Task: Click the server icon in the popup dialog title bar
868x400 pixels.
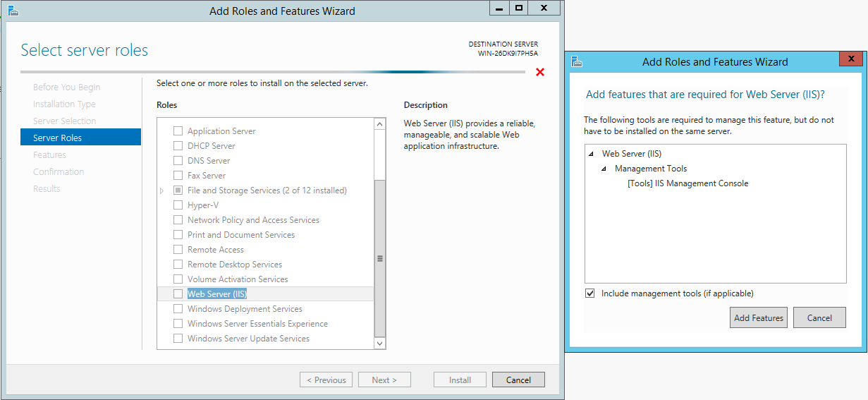Action: click(577, 61)
